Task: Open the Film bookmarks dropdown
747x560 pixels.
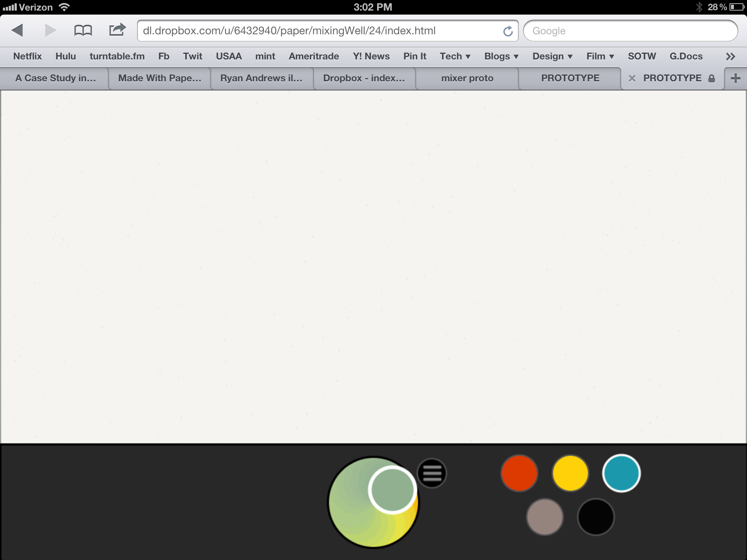Action: coord(599,56)
